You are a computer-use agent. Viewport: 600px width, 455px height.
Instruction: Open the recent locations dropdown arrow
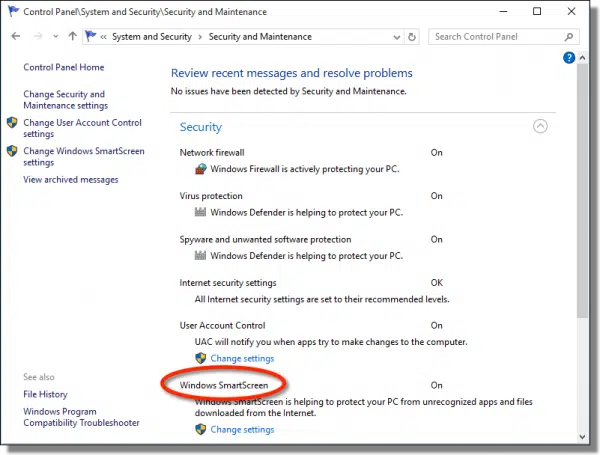56,37
